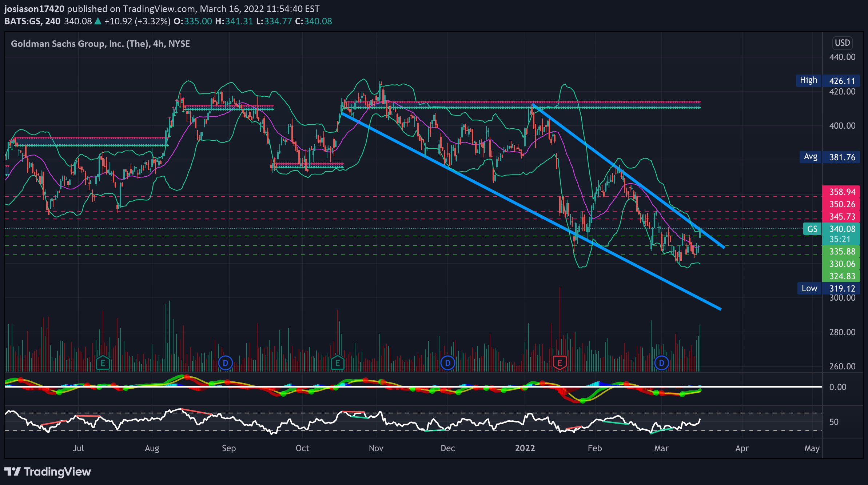Select the High 426.11 price label
The height and width of the screenshot is (485, 868).
click(828, 81)
